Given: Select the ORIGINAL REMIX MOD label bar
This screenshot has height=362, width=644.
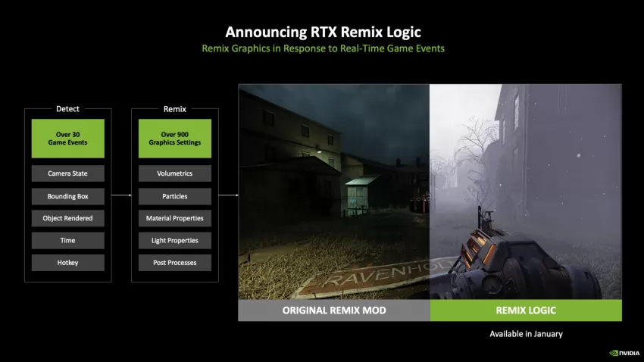Looking at the screenshot, I should (334, 311).
